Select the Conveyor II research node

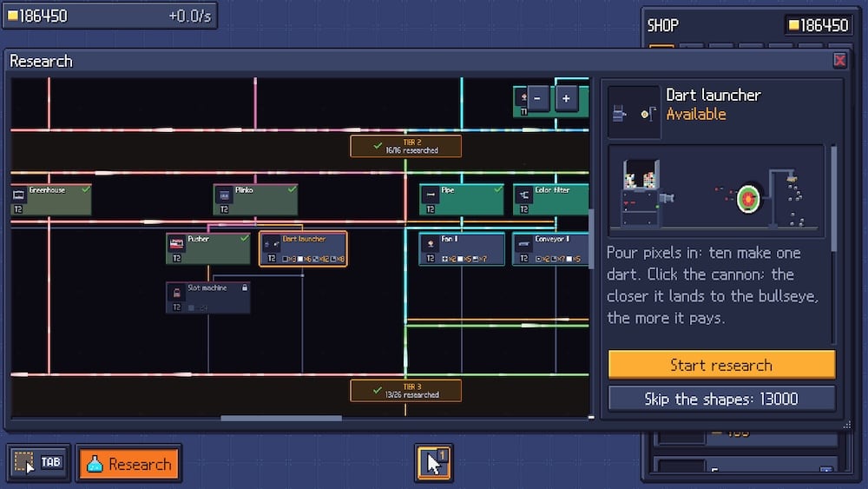coord(551,248)
